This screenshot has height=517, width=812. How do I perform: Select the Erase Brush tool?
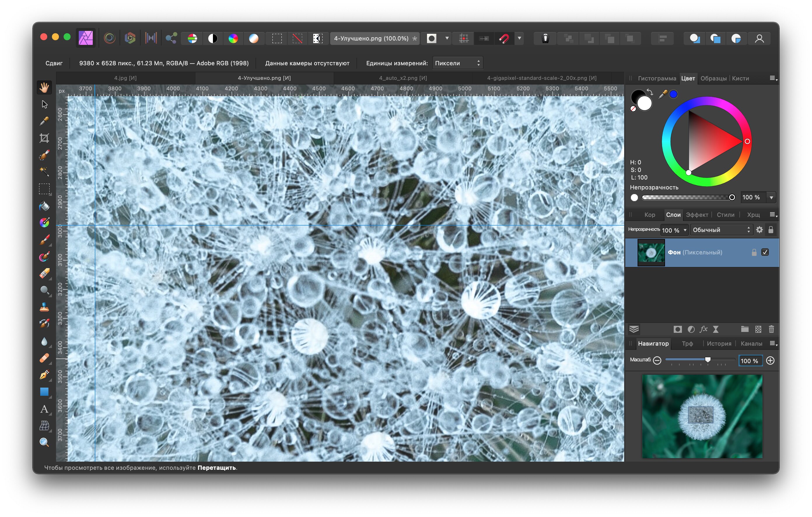[x=44, y=273]
